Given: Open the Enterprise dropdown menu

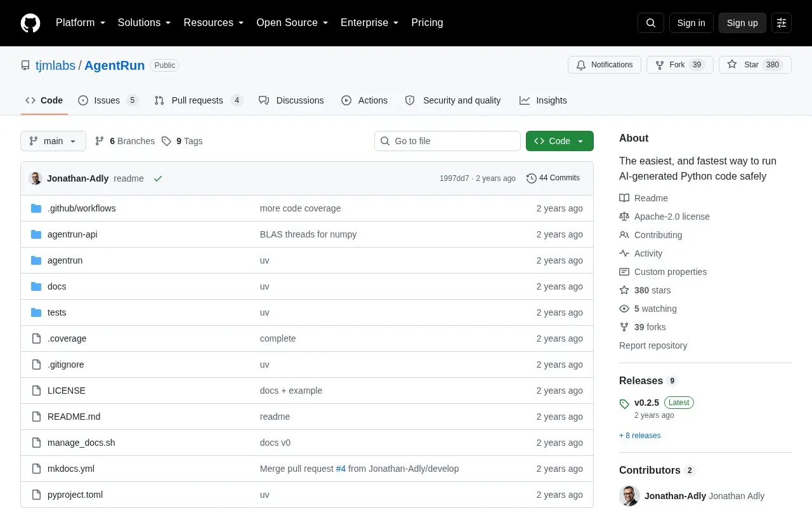Looking at the screenshot, I should click(x=370, y=23).
